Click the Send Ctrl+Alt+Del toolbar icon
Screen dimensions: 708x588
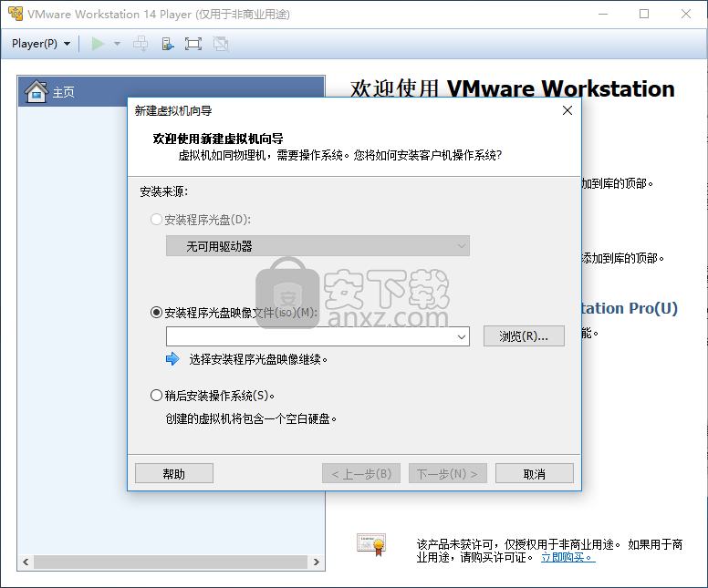[141, 44]
